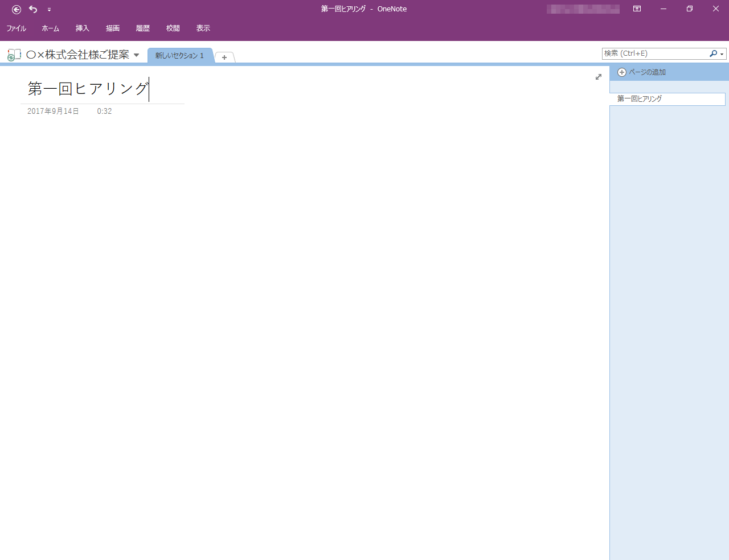729x560 pixels.
Task: Click the ページの追加 button
Action: [x=646, y=72]
